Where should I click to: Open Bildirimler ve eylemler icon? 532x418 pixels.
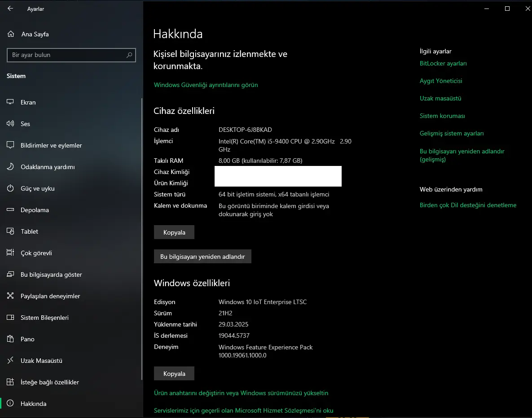pyautogui.click(x=10, y=145)
